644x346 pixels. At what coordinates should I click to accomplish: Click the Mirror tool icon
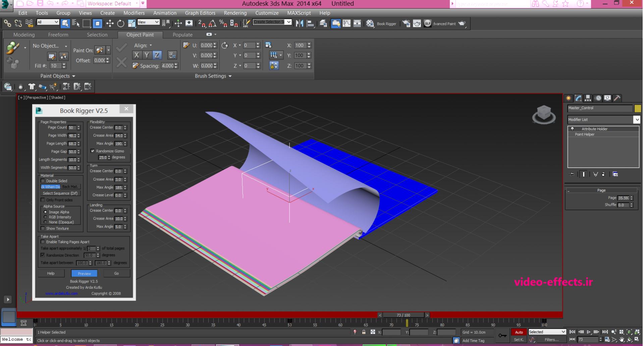300,23
